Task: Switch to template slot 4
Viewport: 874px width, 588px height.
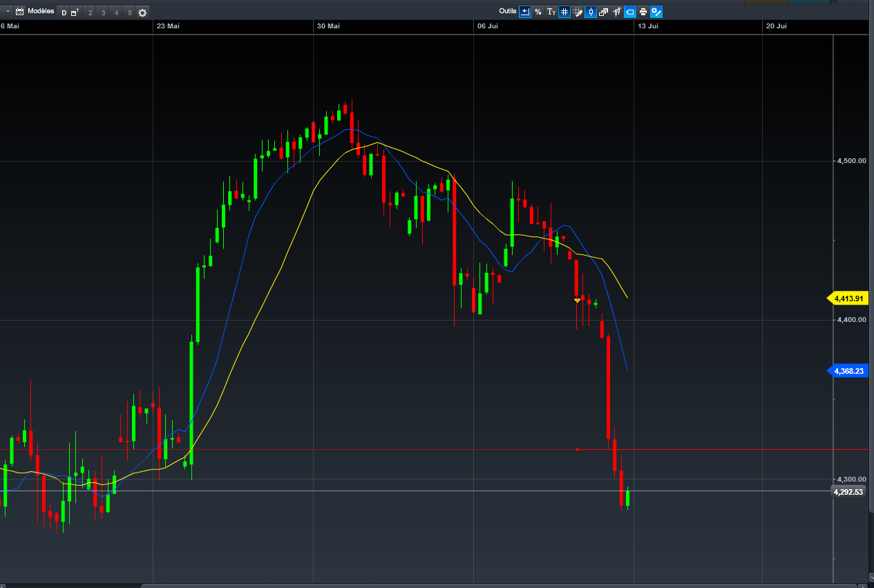Action: 116,12
